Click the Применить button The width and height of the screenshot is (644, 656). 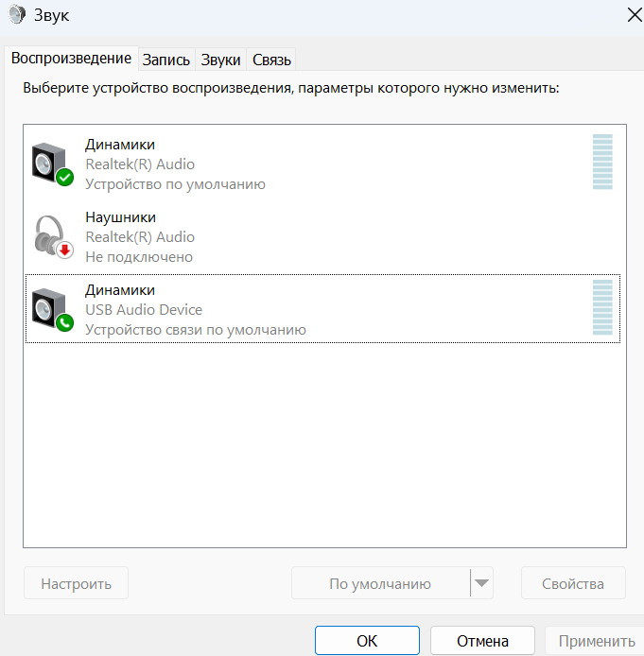(597, 641)
